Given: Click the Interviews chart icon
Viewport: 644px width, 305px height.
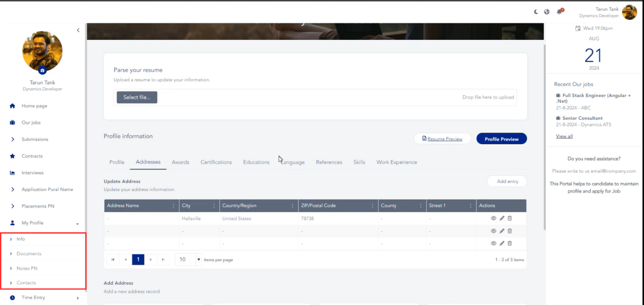Looking at the screenshot, I should pos(12,173).
